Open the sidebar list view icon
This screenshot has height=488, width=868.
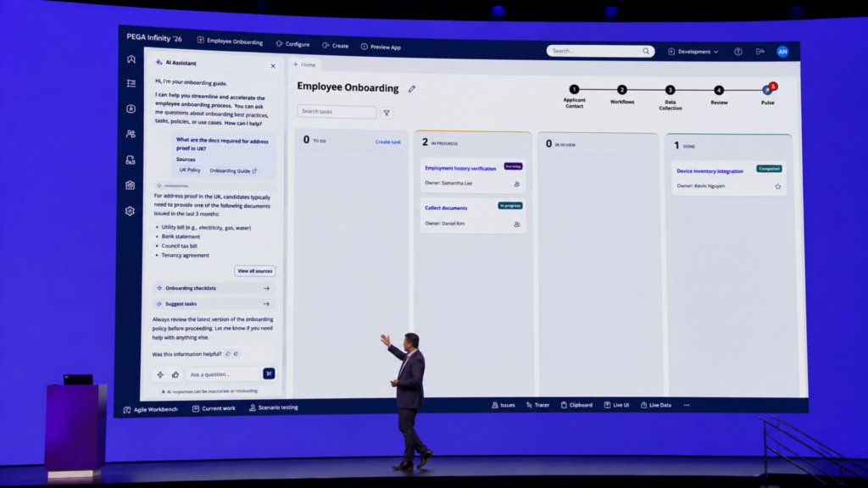(x=131, y=83)
